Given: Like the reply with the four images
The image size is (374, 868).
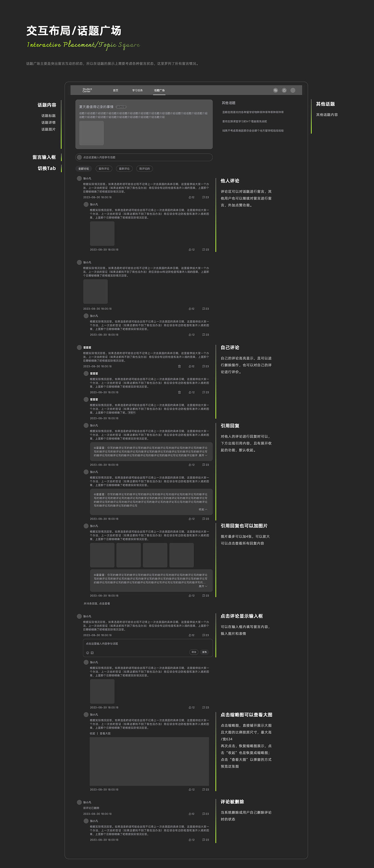Looking at the screenshot, I should pos(192,596).
